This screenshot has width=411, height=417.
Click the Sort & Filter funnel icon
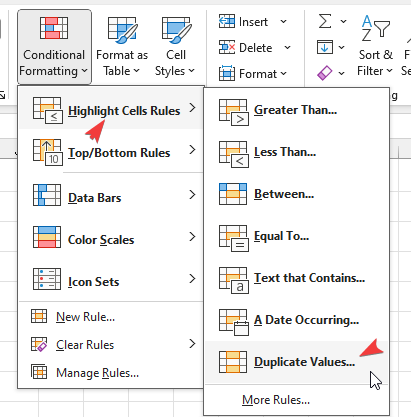(x=376, y=28)
